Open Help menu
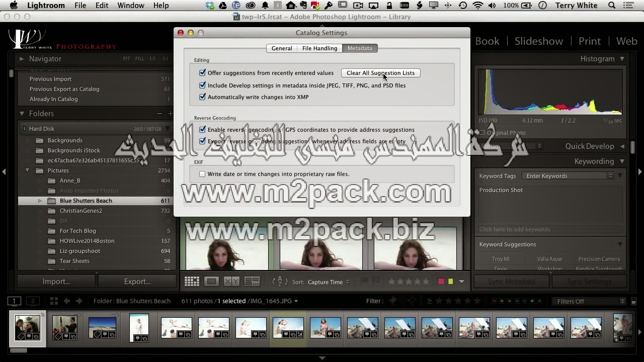The image size is (644, 362). click(161, 6)
